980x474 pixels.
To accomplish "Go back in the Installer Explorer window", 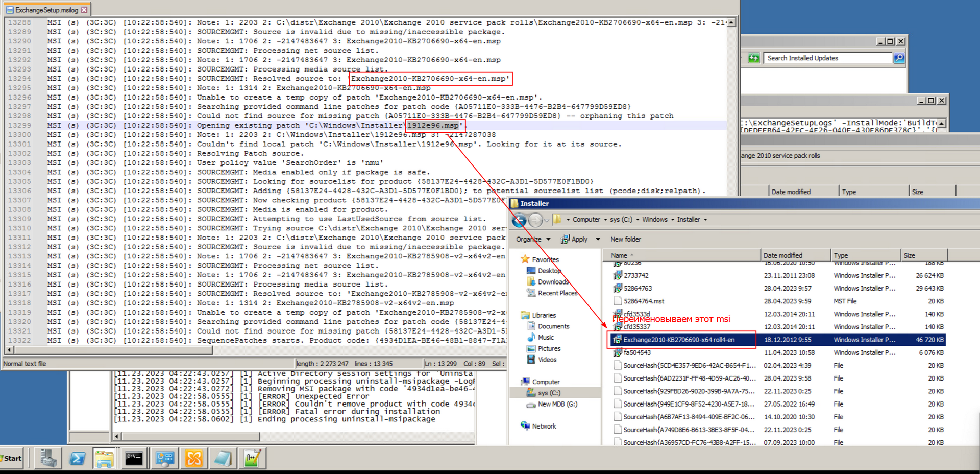I will click(x=519, y=220).
